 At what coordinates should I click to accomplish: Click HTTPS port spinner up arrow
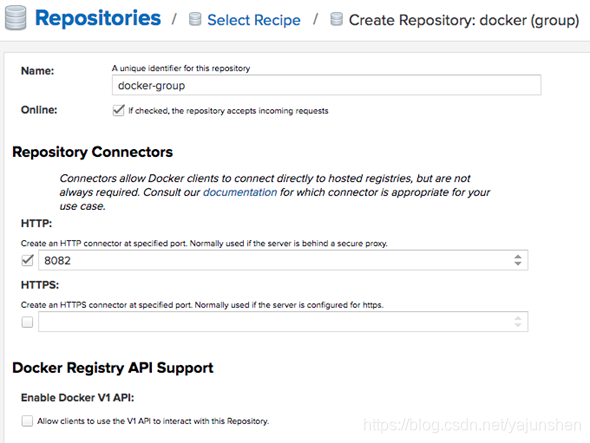click(518, 318)
